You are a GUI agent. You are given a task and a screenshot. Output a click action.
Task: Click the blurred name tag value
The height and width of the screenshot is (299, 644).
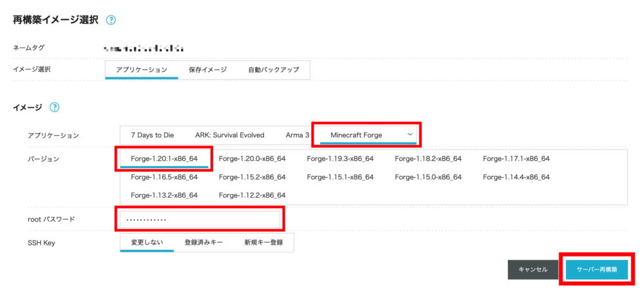144,48
